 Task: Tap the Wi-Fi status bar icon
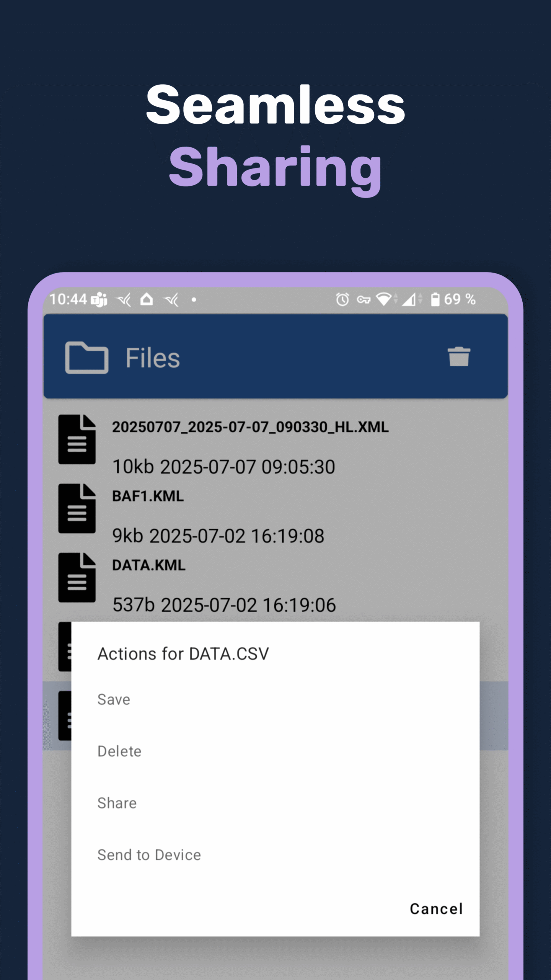pos(384,299)
